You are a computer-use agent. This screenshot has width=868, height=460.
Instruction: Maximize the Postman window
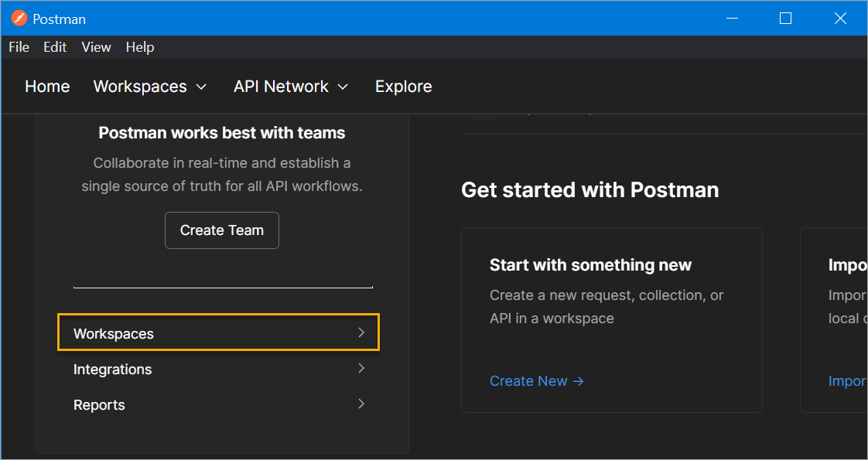(785, 19)
